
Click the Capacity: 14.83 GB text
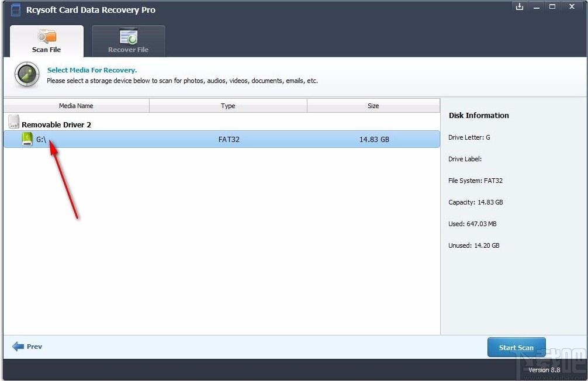coord(476,202)
